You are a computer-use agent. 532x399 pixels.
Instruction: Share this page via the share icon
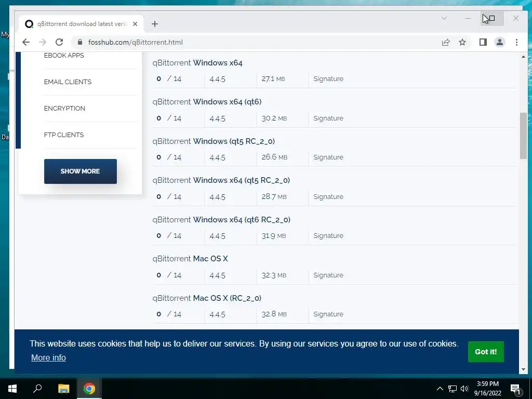click(445, 42)
